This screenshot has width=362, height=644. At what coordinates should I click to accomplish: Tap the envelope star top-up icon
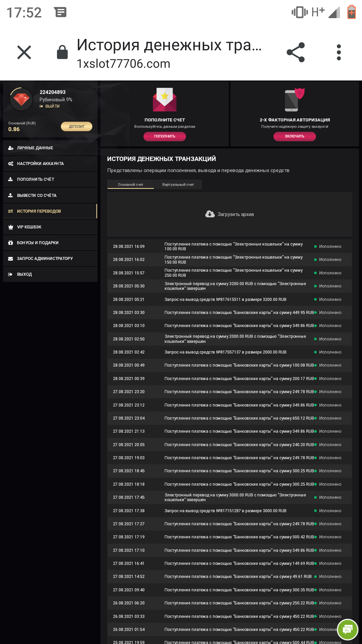click(165, 100)
